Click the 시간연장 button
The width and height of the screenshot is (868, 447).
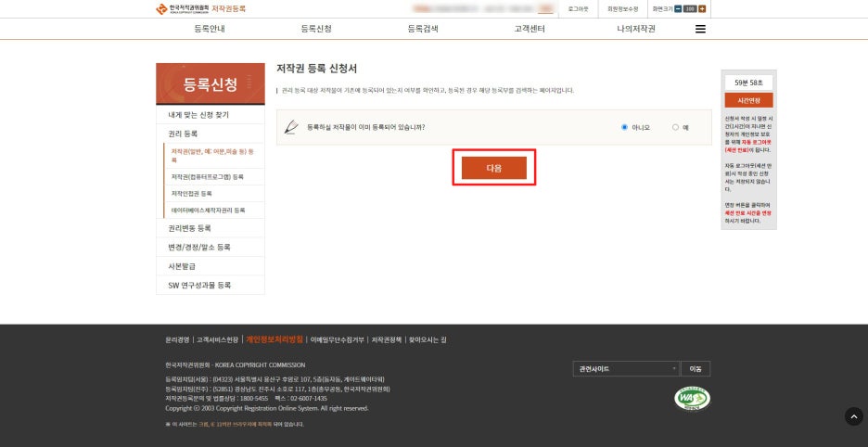click(748, 100)
